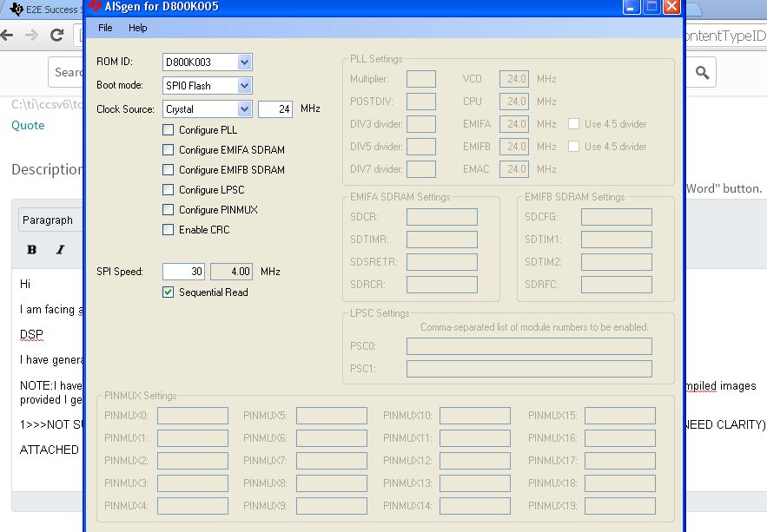The image size is (767, 532).
Task: Click the browser back arrow icon
Action: pyautogui.click(x=7, y=36)
